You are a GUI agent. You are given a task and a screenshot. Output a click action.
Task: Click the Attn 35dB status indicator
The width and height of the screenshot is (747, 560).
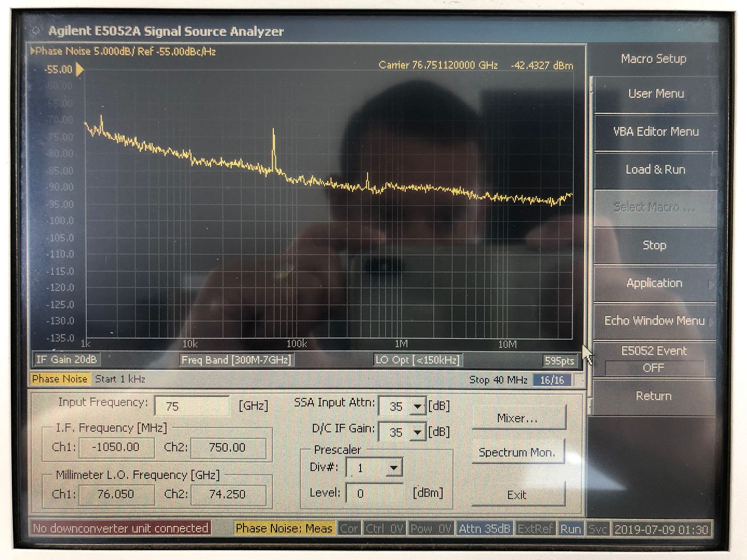[x=485, y=529]
